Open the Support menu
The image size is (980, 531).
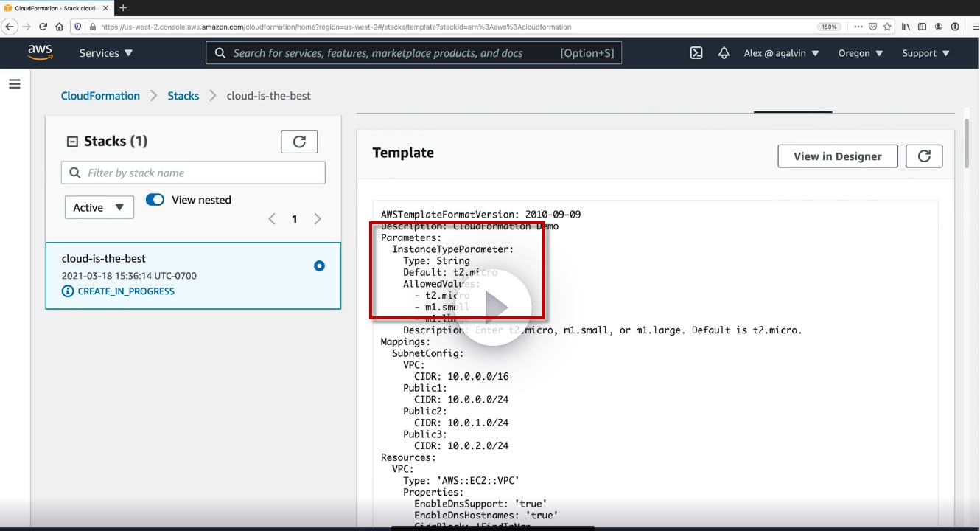pos(926,53)
